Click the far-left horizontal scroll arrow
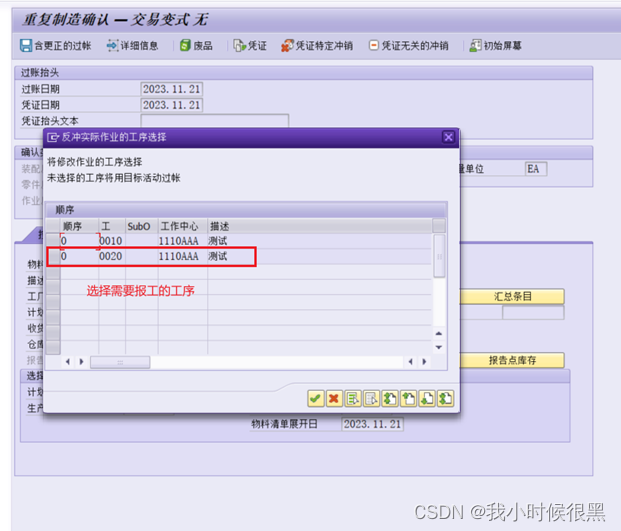 point(68,362)
